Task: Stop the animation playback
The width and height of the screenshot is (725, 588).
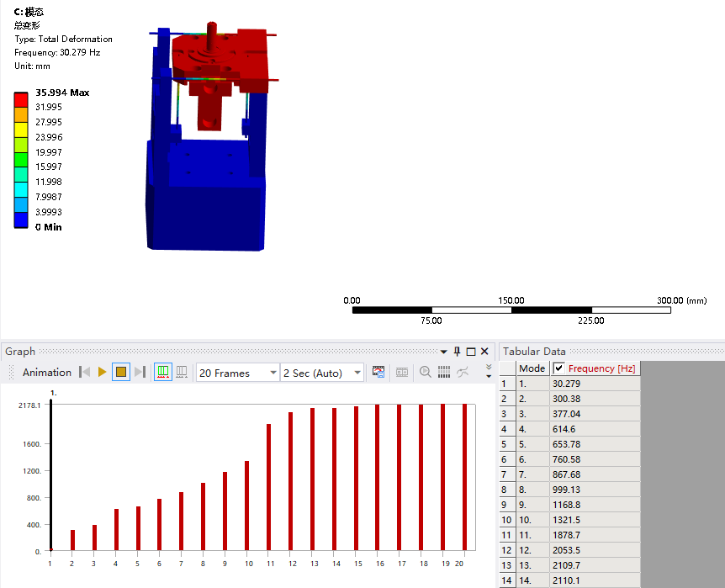Action: click(121, 372)
